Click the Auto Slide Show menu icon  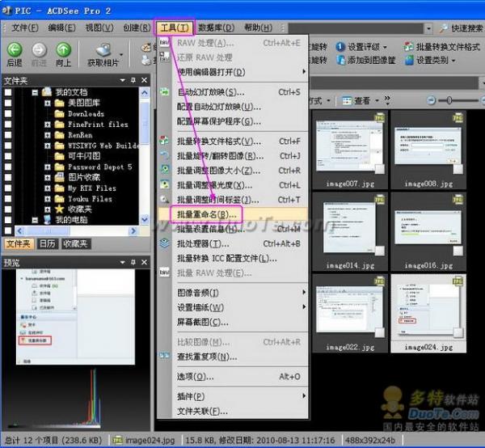(x=164, y=92)
